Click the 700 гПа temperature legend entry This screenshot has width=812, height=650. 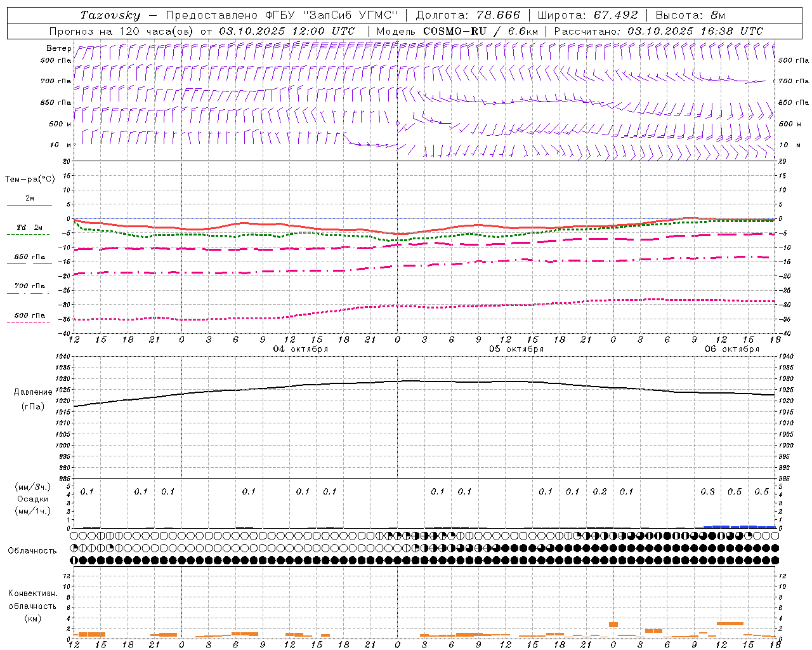pos(30,286)
